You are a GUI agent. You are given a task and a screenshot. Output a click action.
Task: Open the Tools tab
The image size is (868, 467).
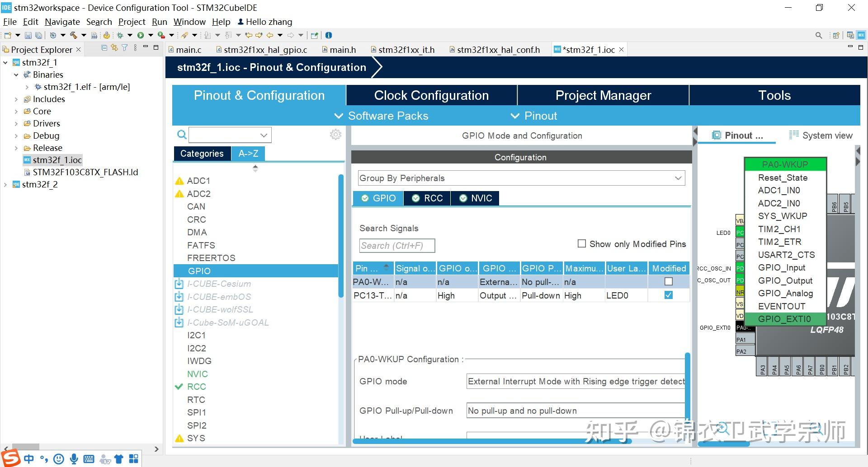tap(774, 95)
